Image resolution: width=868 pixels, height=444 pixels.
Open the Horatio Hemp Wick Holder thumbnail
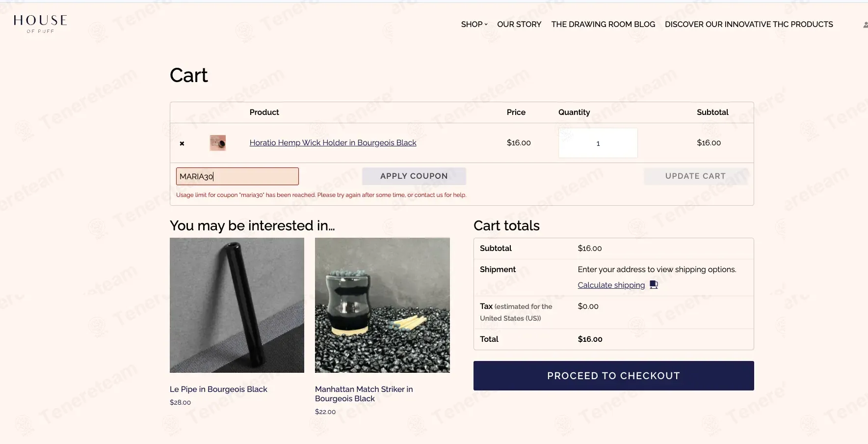218,143
